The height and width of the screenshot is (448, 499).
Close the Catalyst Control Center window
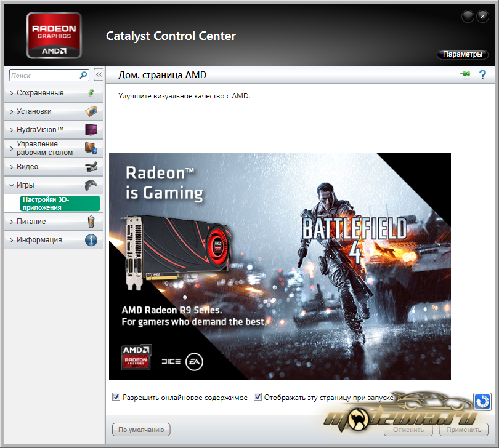tap(482, 17)
